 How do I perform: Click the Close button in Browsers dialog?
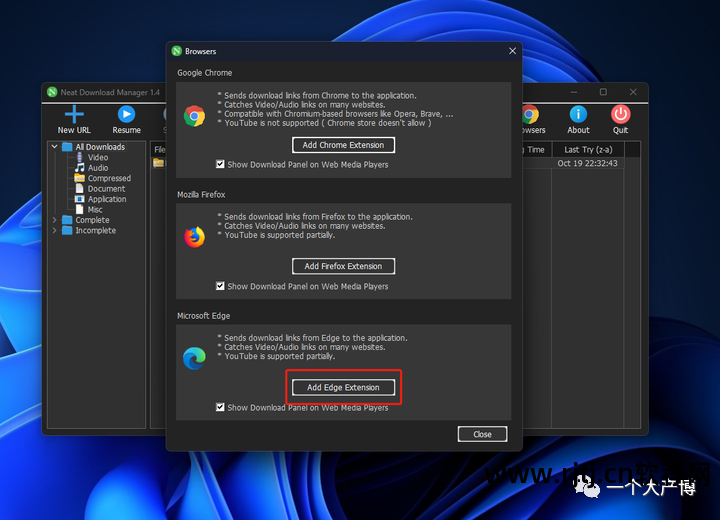483,435
